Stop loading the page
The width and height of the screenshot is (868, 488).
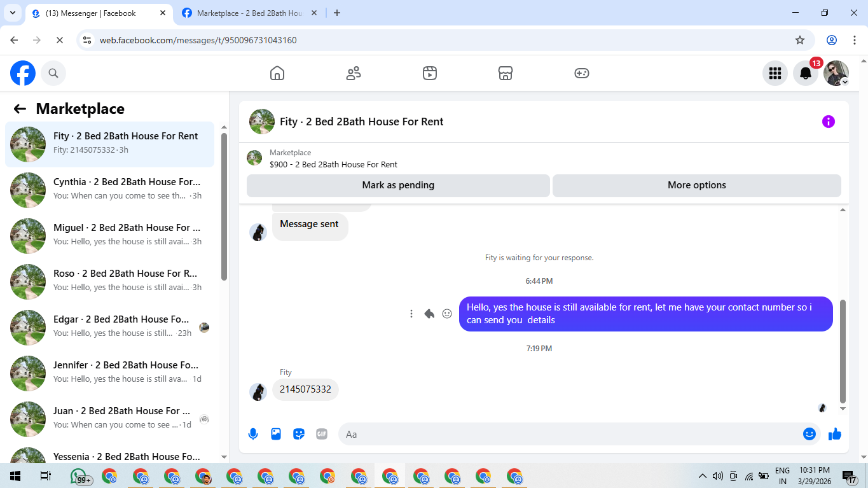(59, 40)
